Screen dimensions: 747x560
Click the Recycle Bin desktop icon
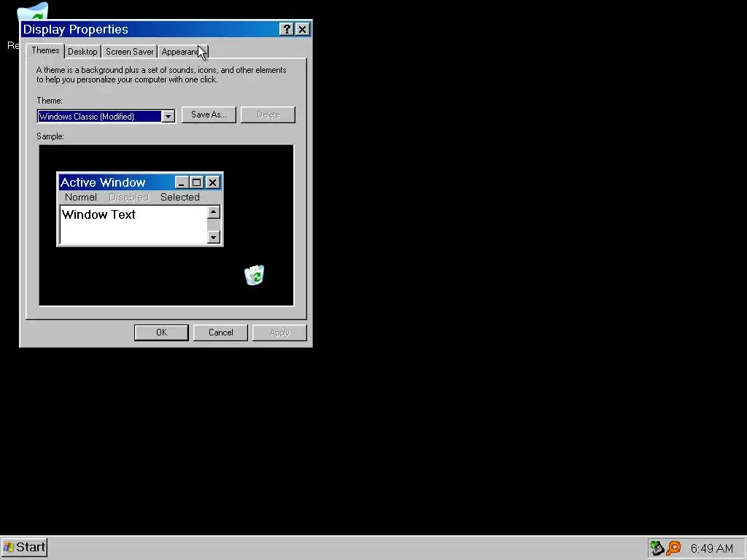tap(32, 10)
